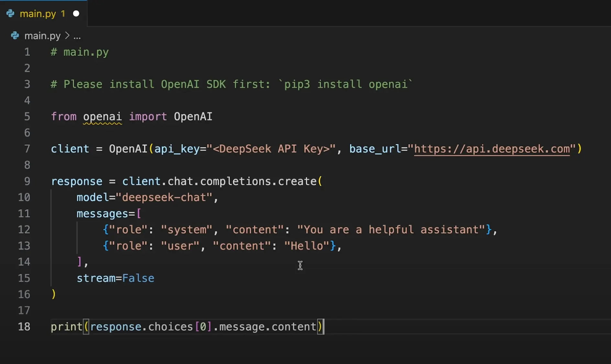This screenshot has width=611, height=364.
Task: Open the https://api.deepseek.com link
Action: [x=492, y=149]
